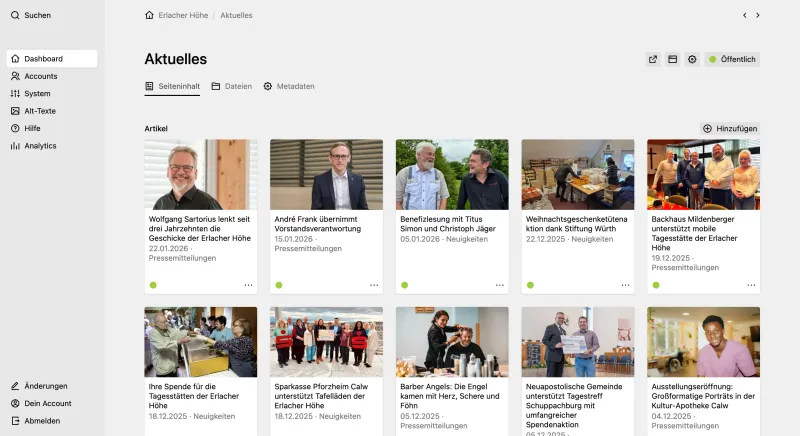Open the Alt-Texte section

coord(33,111)
